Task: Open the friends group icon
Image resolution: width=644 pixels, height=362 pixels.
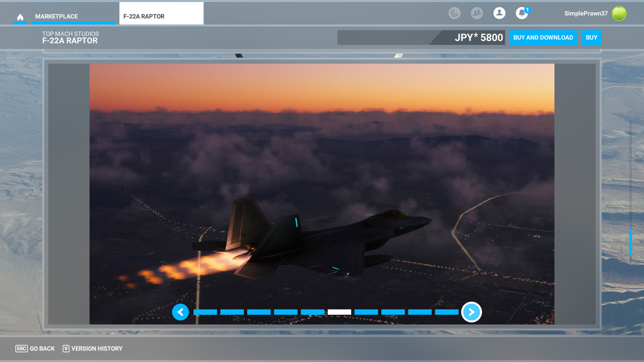Action: [x=477, y=13]
